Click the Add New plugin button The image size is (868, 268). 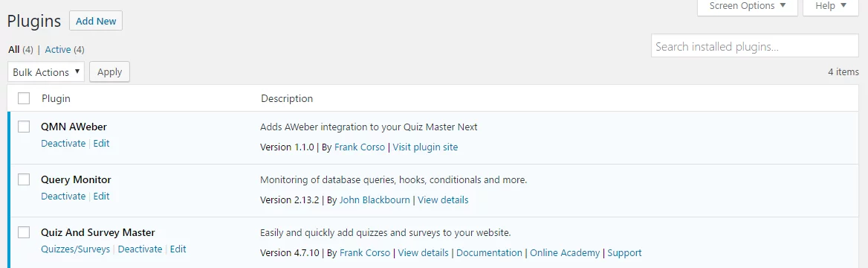pos(96,21)
